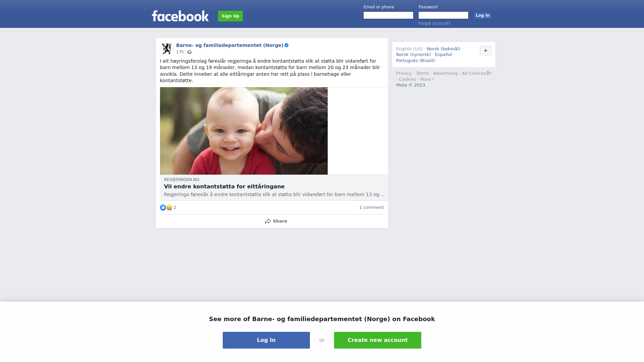
Task: Open the Vil endre kontantstøtta article headline
Action: (224, 187)
